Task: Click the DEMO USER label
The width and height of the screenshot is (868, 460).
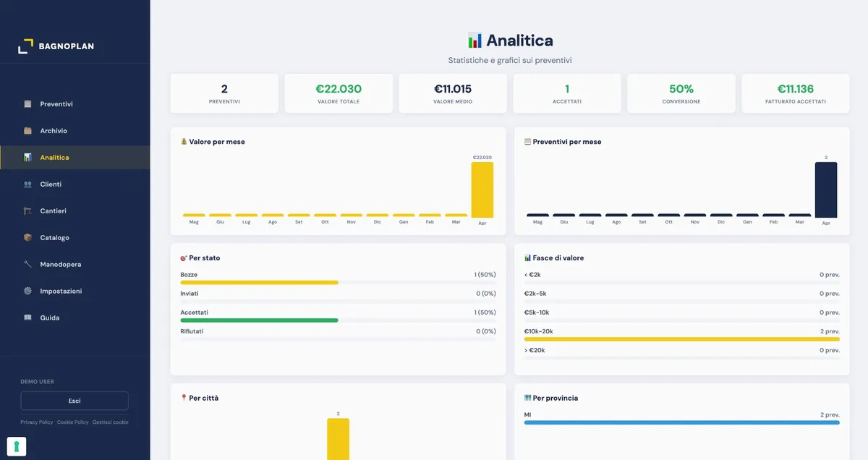Action: tap(37, 382)
